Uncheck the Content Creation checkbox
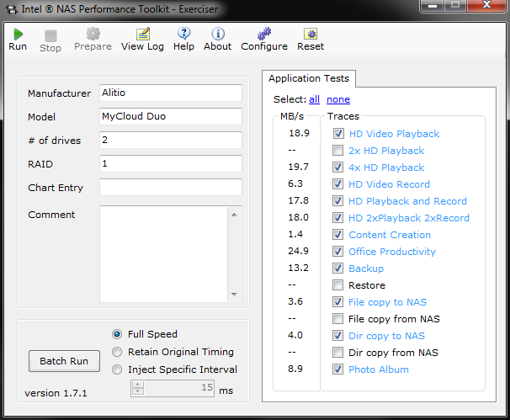This screenshot has width=510, height=420. click(337, 235)
